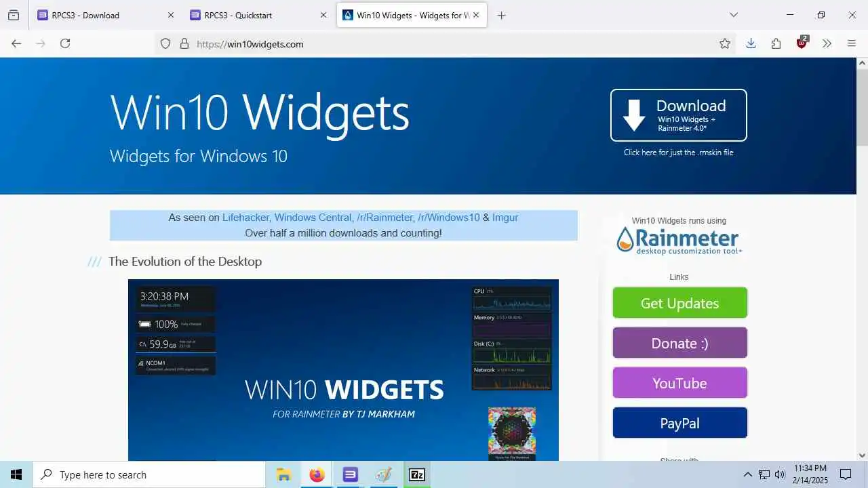Open the extensions puzzle icon

(776, 43)
